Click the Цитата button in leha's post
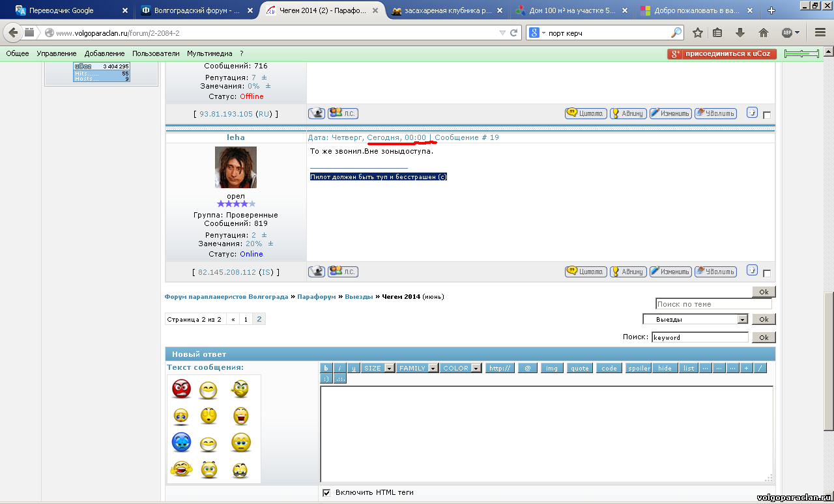This screenshot has width=834, height=504. point(586,272)
